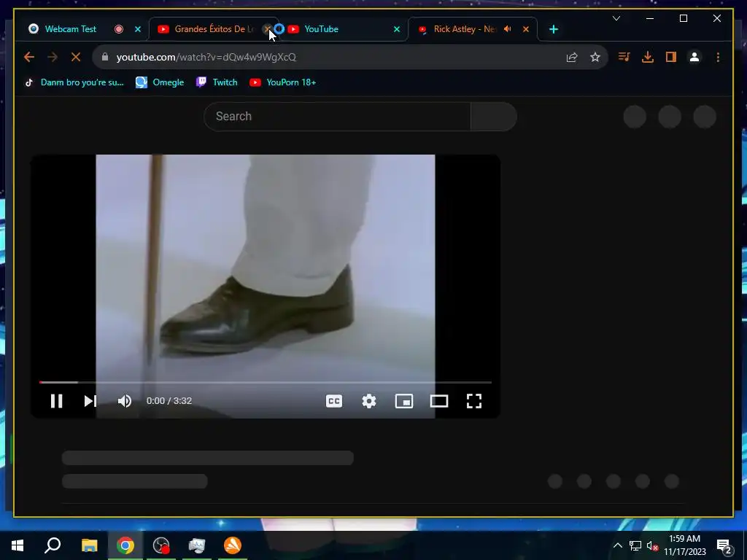
Task: Open Chrome profile menu
Action: click(x=694, y=57)
